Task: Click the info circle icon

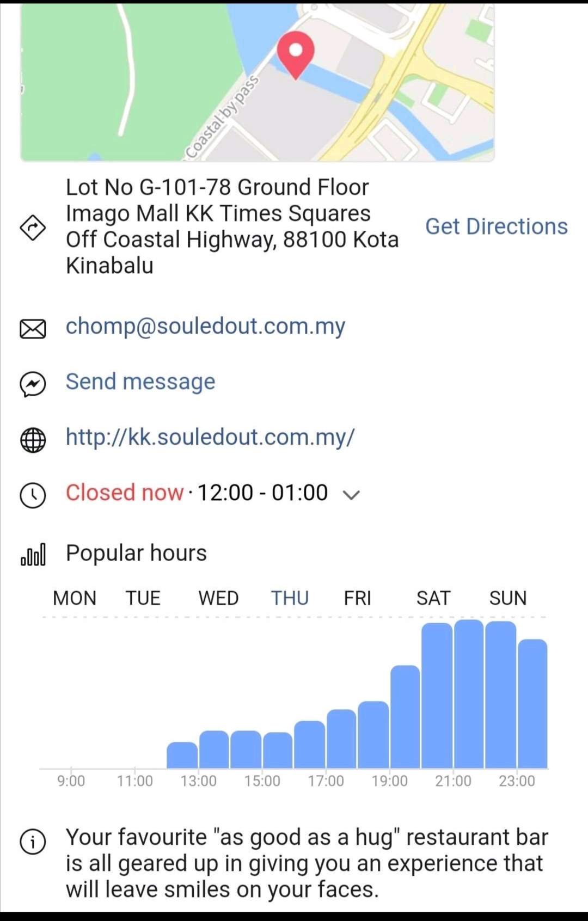Action: [33, 842]
